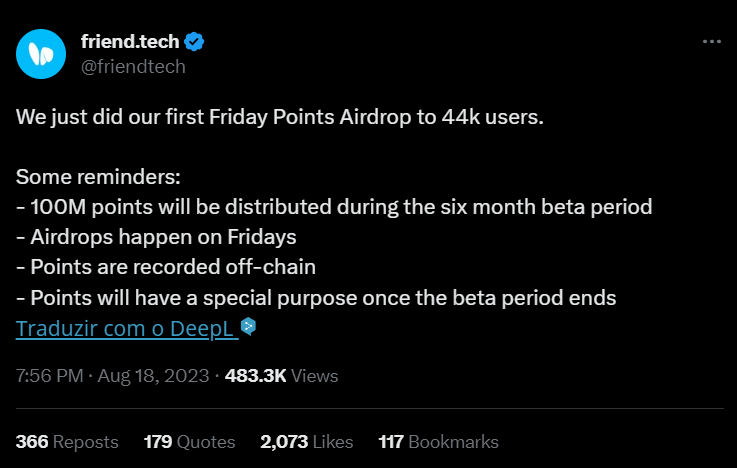This screenshot has width=737, height=468.
Task: Open the three-dot more options menu
Action: tap(712, 42)
